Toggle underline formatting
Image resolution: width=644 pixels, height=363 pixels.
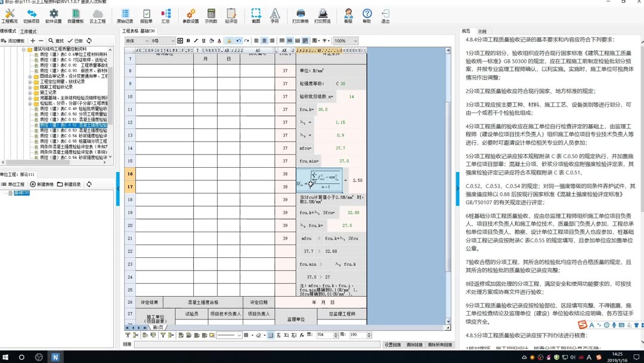(204, 41)
